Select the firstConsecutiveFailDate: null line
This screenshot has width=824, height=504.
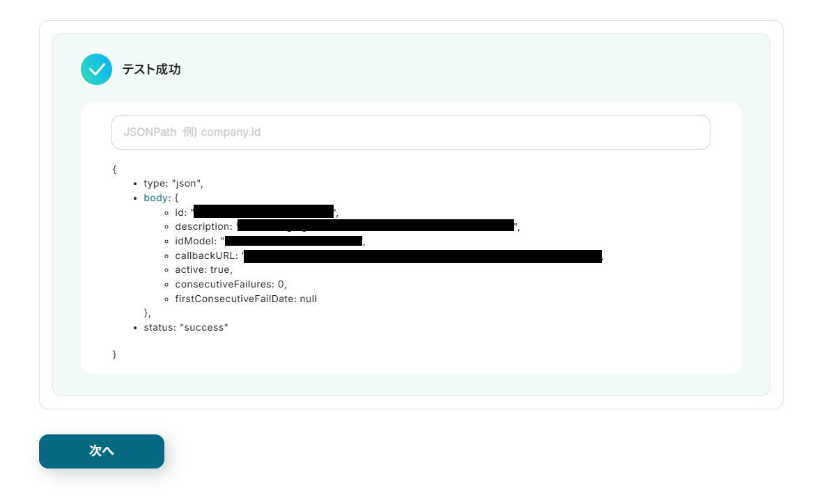(x=246, y=299)
